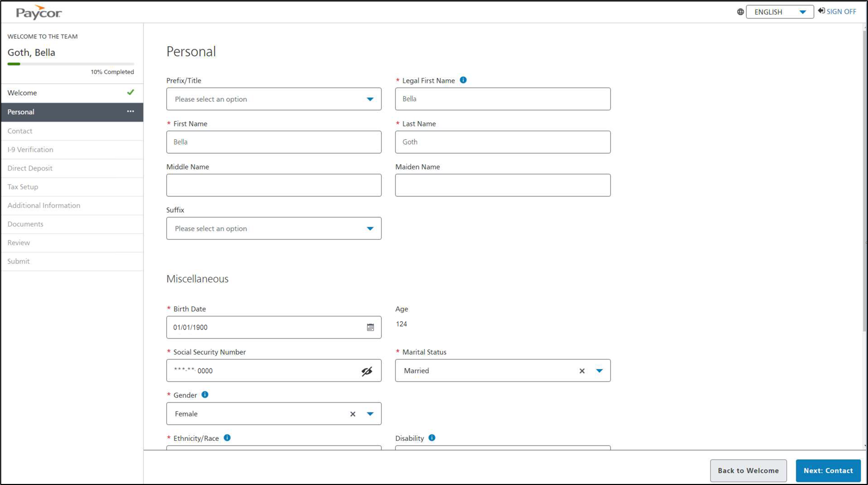Viewport: 868px width, 485px height.
Task: Click the onboarding completion progress bar
Action: [70, 64]
